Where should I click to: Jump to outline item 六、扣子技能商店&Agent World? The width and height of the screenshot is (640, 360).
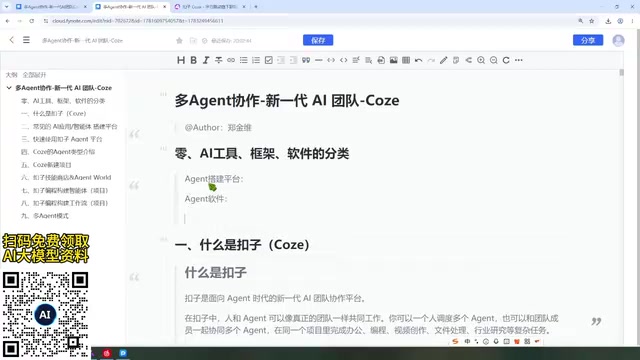(x=66, y=178)
